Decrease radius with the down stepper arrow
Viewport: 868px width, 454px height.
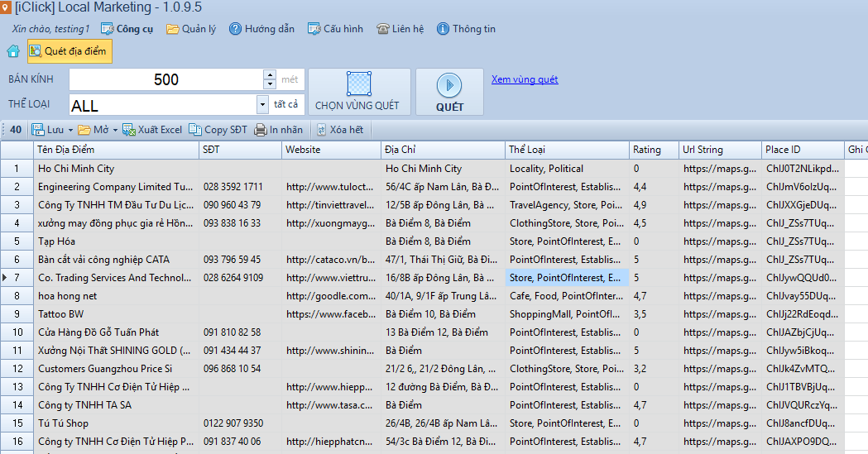270,84
